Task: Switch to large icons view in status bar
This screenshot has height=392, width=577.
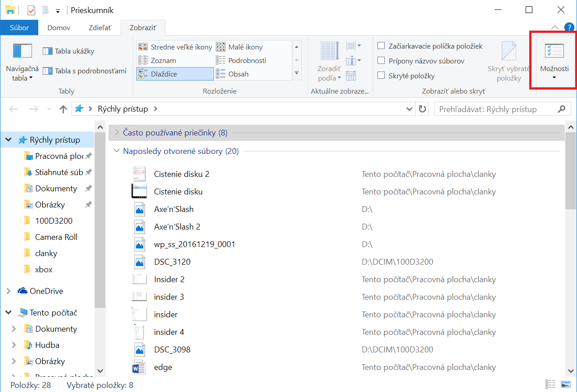Action: [565, 385]
